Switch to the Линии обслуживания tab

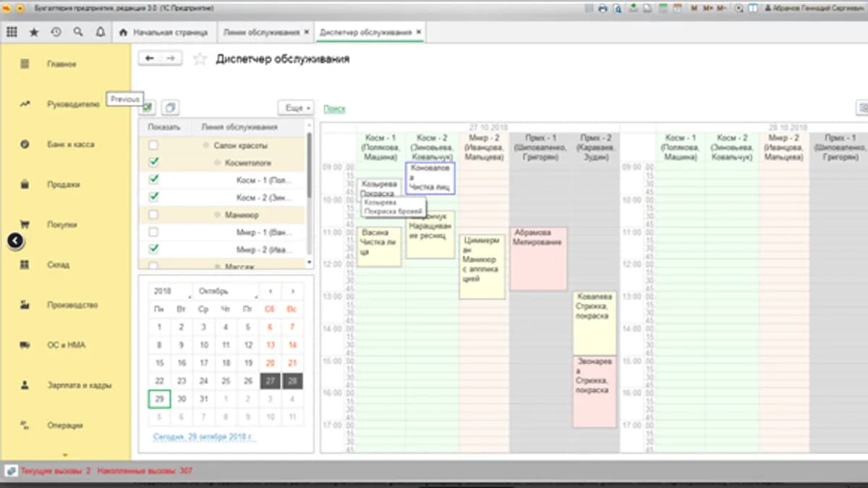point(262,33)
